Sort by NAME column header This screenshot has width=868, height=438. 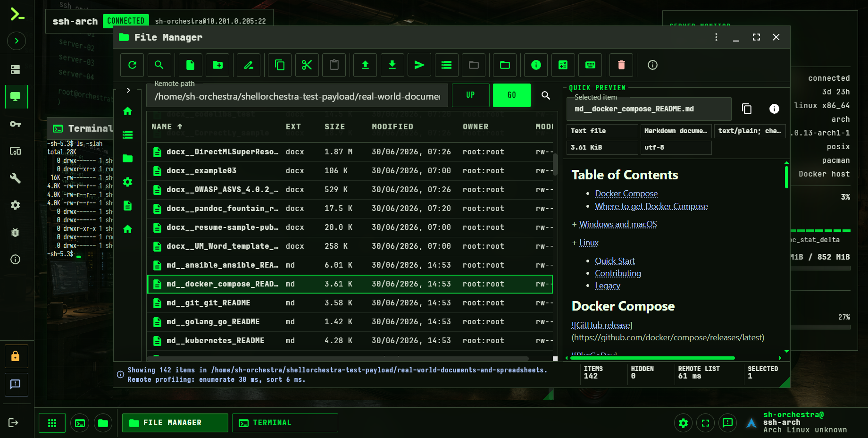(167, 126)
